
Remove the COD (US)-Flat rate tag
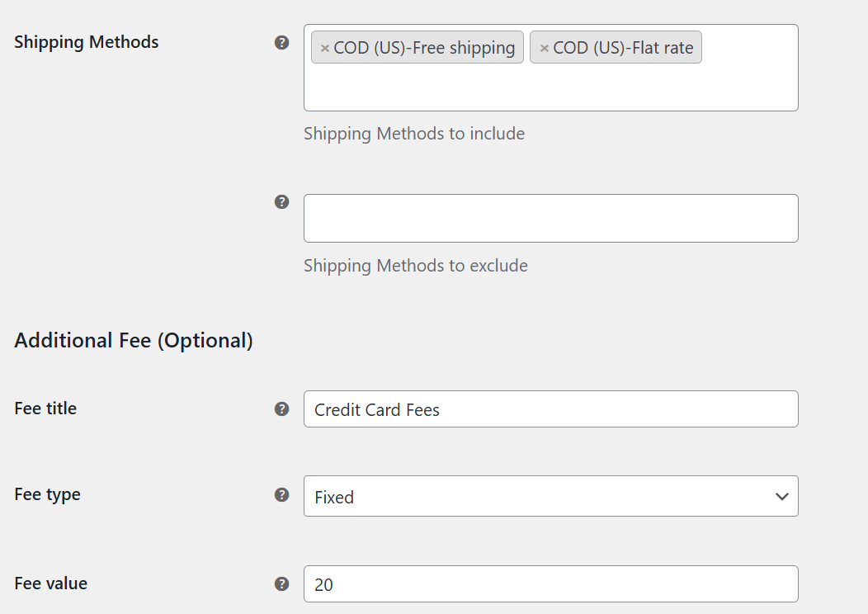544,47
